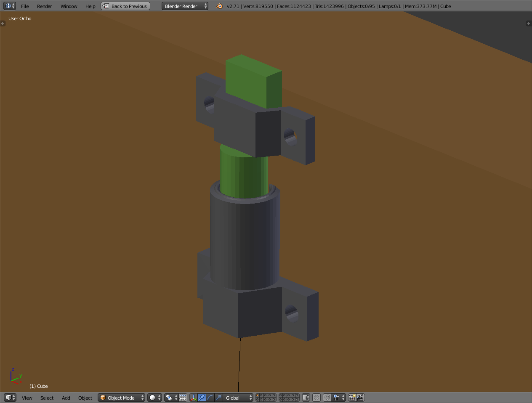532x403 pixels.
Task: Open the Window menu
Action: (69, 6)
